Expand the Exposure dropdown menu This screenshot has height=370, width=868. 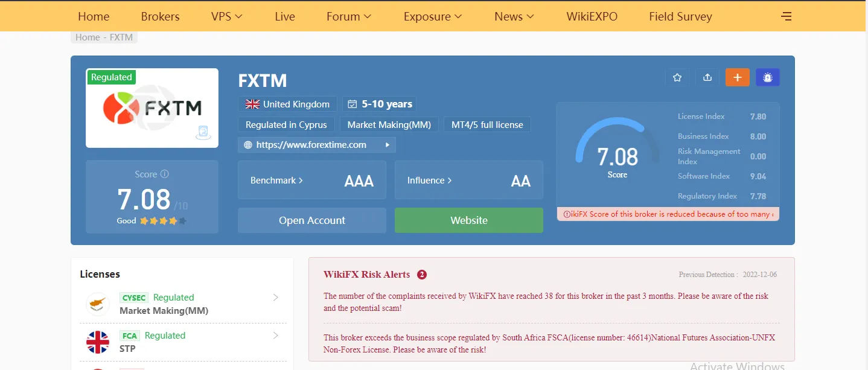pos(433,16)
